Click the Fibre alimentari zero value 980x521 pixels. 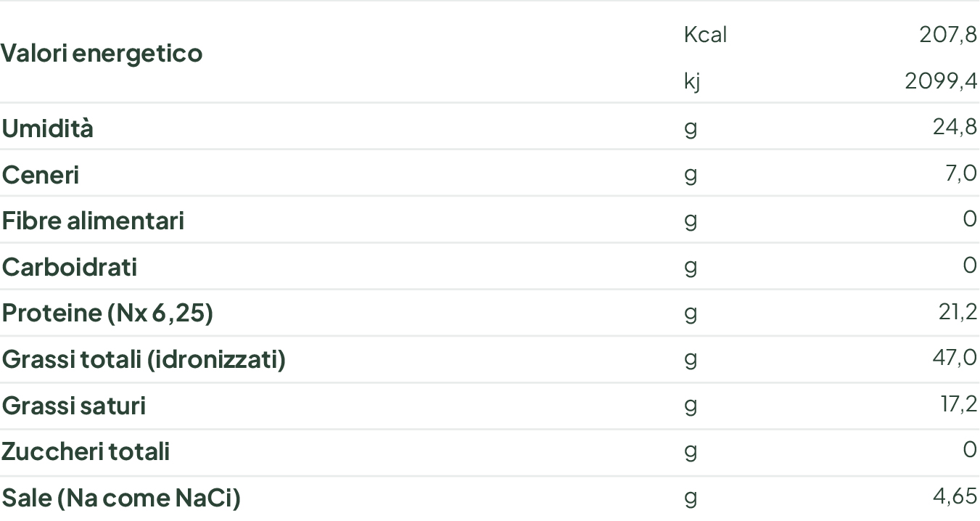(970, 219)
